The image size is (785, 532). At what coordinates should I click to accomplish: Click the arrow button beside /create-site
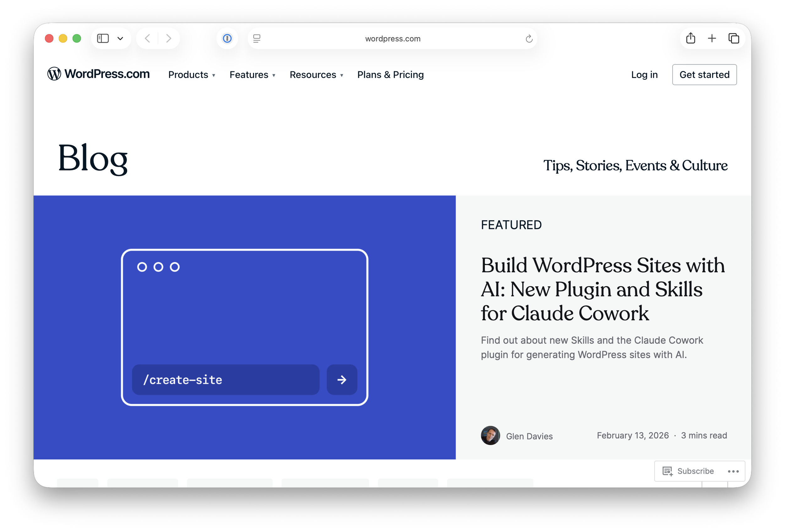[342, 380]
